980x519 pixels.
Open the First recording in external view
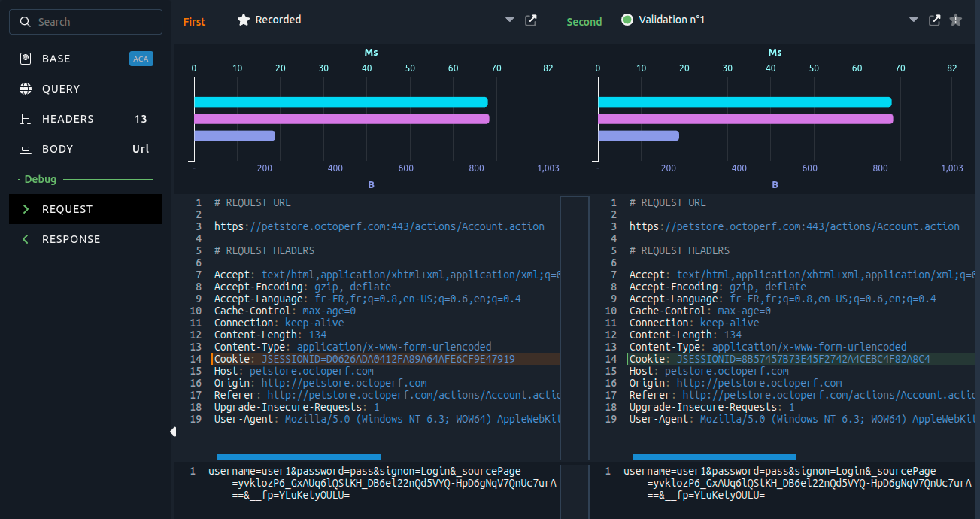[x=531, y=20]
